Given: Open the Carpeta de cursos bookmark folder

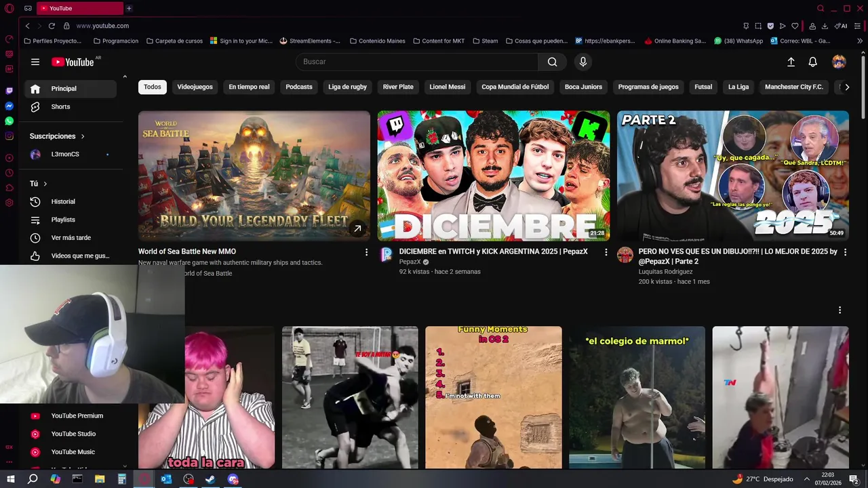Looking at the screenshot, I should 174,41.
